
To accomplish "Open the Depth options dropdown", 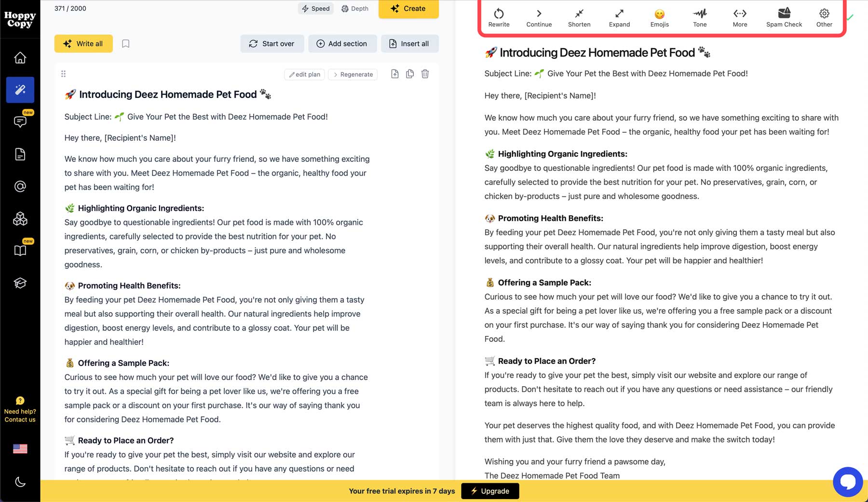I will click(x=355, y=8).
